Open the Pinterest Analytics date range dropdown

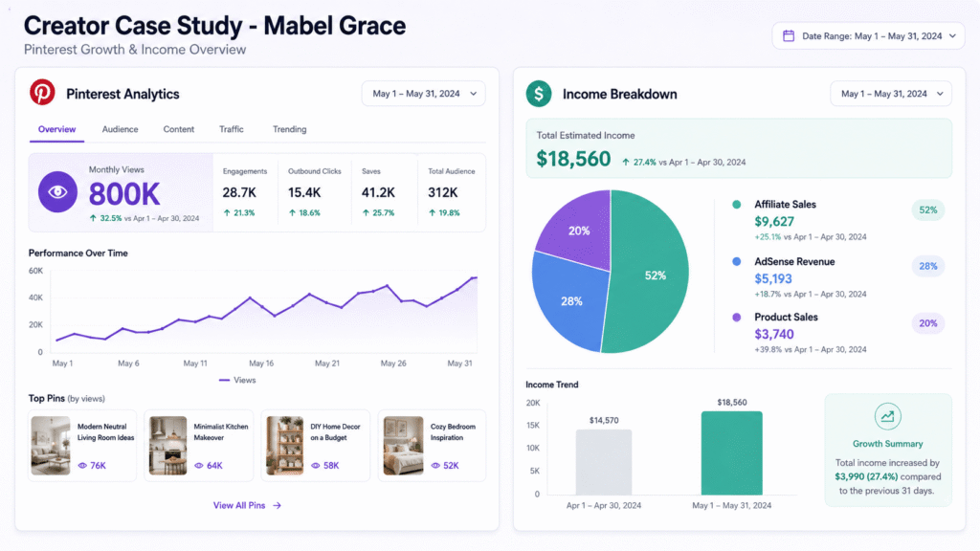pyautogui.click(x=423, y=94)
